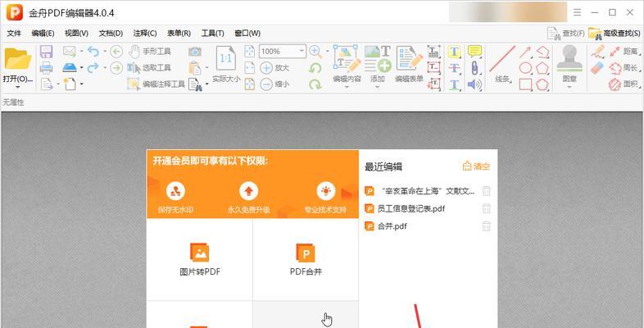Expand the undo history dropdown arrow
The height and width of the screenshot is (328, 644).
click(105, 52)
